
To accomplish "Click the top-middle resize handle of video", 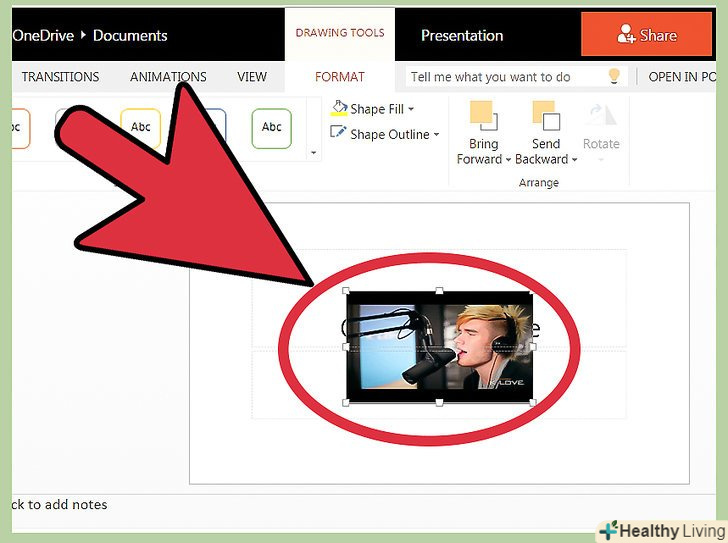I will (x=439, y=291).
